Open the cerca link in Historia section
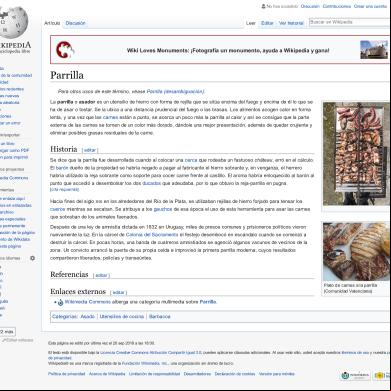This screenshot has height=391, width=391. [191, 160]
